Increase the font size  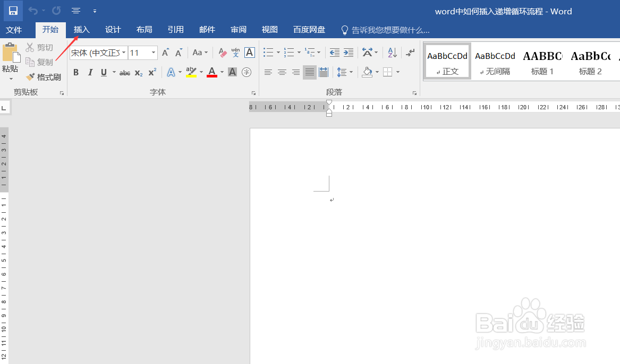click(165, 53)
